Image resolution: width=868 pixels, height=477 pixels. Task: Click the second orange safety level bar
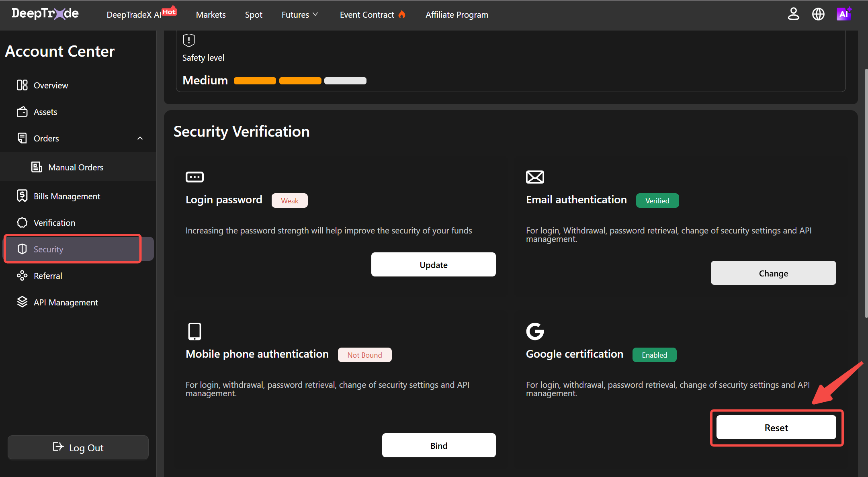[300, 81]
